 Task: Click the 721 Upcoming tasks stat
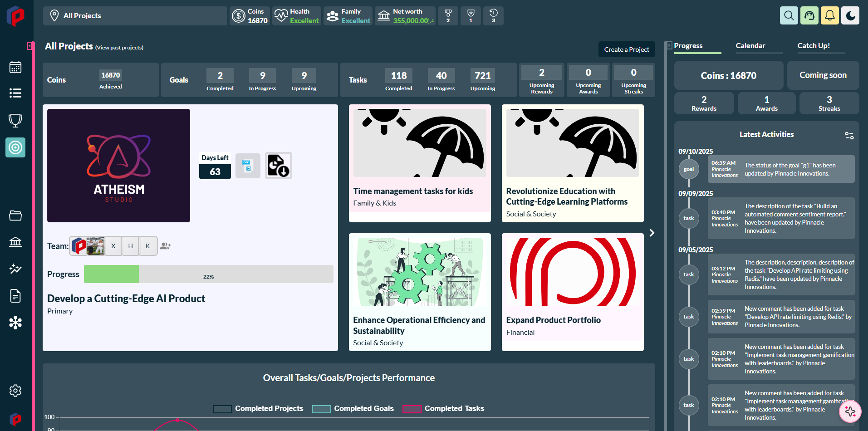[483, 80]
